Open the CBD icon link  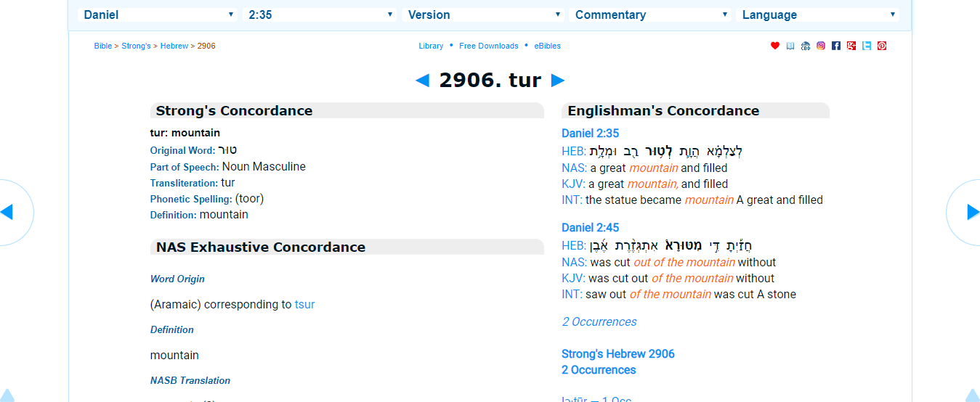coord(806,46)
